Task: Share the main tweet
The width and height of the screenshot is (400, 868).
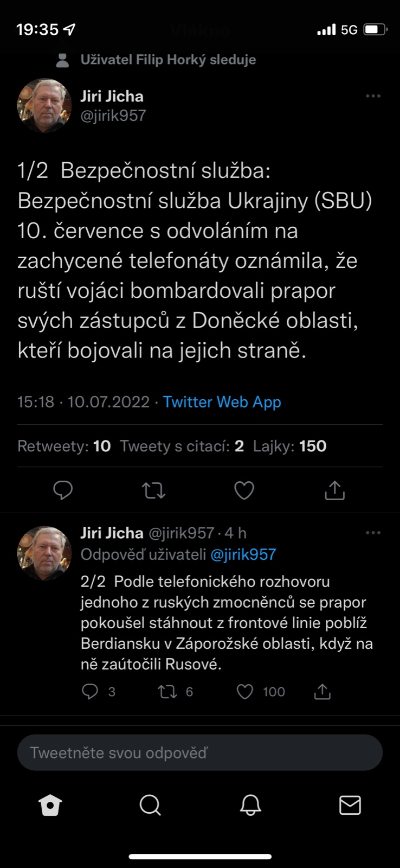Action: point(334,490)
